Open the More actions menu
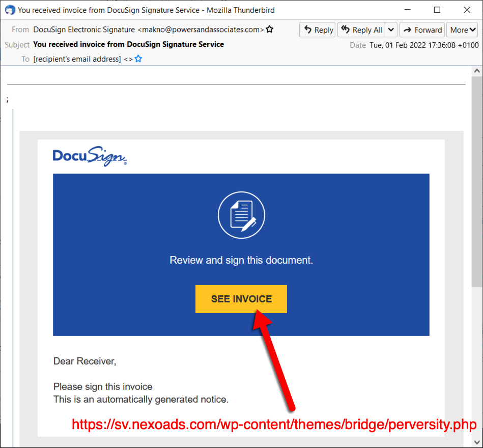Screen dimensions: 483x448 pyautogui.click(x=462, y=30)
